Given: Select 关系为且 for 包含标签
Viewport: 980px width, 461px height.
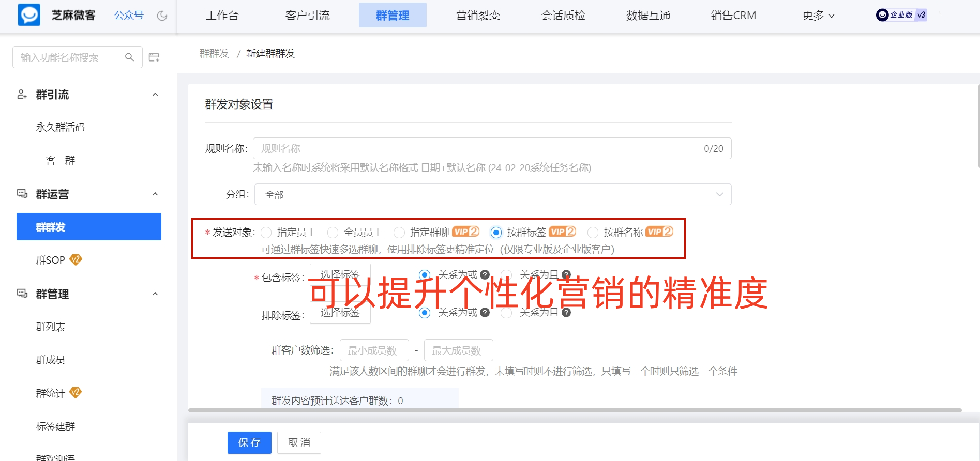Looking at the screenshot, I should 506,275.
